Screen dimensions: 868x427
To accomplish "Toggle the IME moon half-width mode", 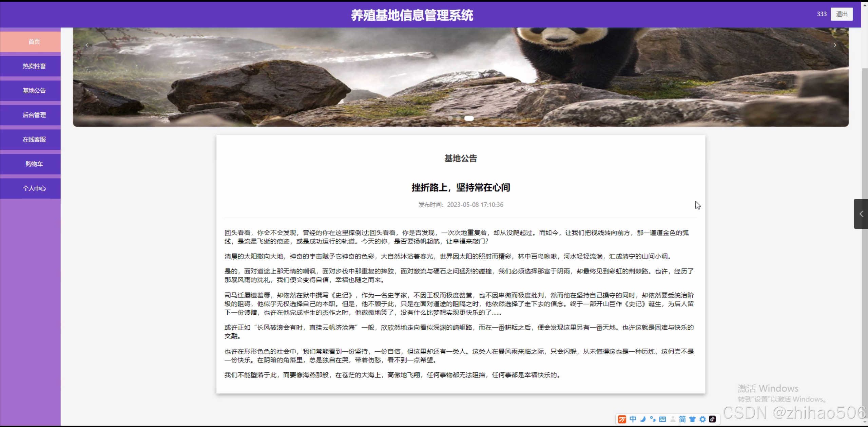I will [643, 419].
